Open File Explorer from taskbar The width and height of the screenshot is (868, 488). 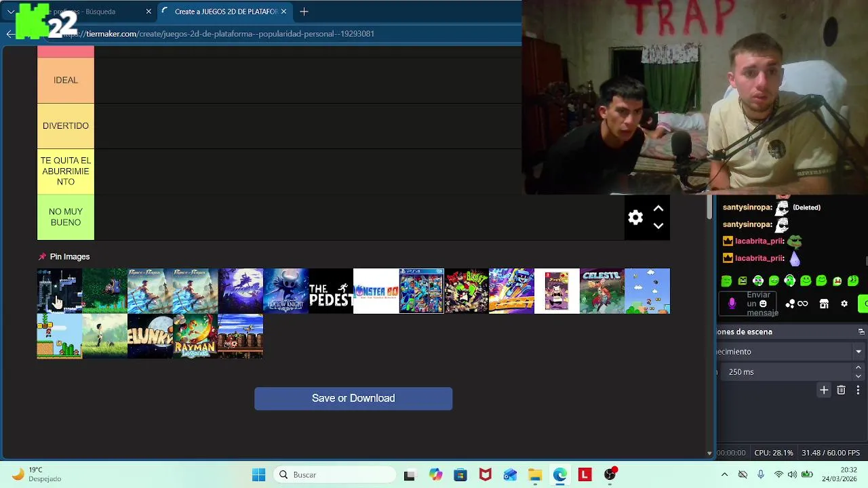pos(535,475)
